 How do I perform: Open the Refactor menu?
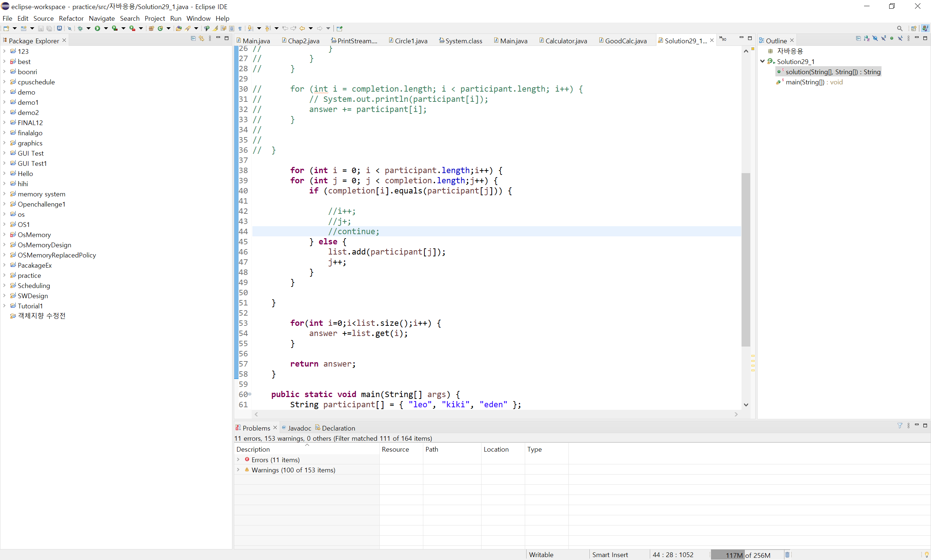(x=71, y=18)
